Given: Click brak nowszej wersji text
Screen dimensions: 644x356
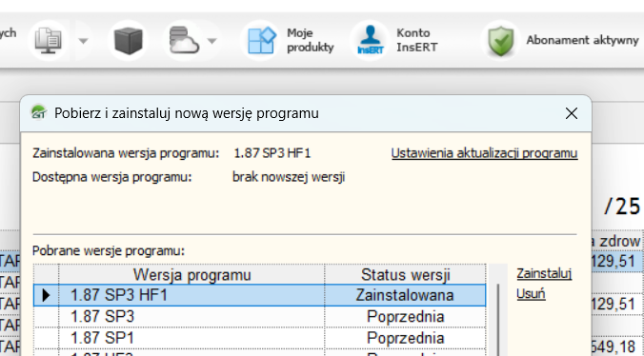Looking at the screenshot, I should [x=289, y=177].
